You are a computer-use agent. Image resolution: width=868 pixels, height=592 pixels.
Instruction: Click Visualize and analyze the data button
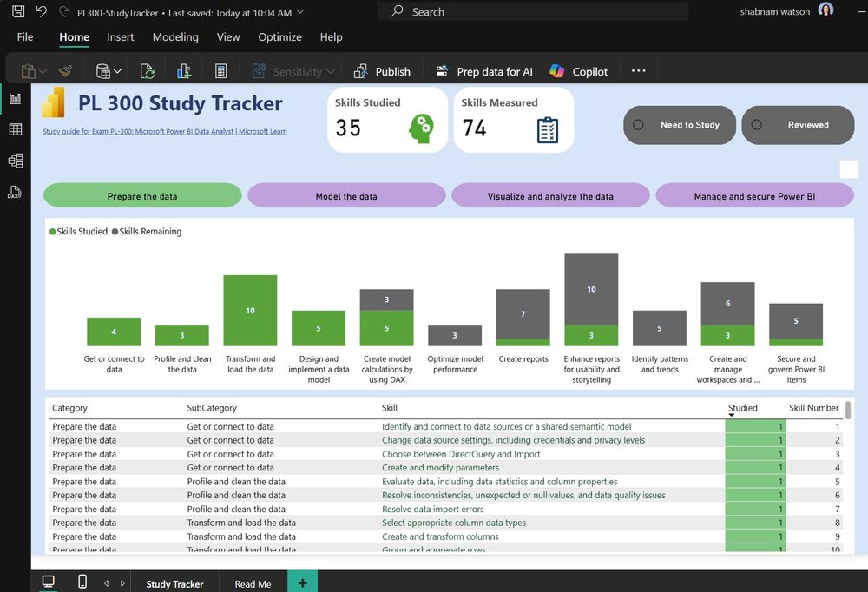[551, 196]
